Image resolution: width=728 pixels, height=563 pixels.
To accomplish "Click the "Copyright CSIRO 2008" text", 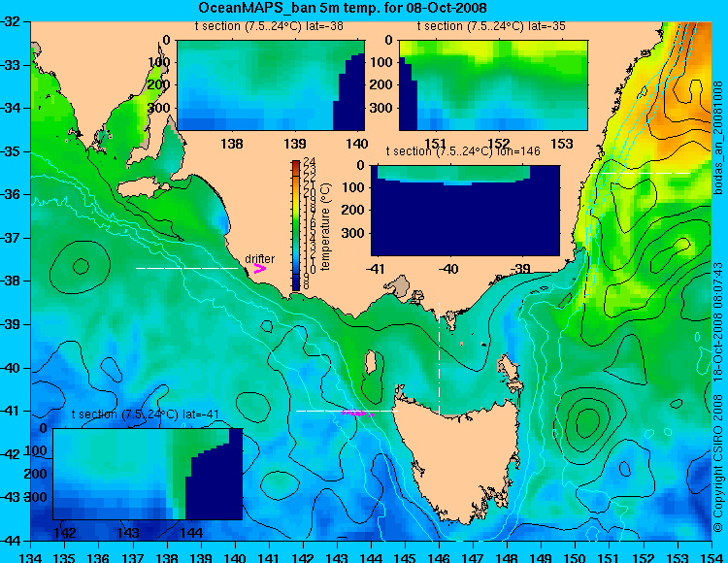I will (x=718, y=461).
